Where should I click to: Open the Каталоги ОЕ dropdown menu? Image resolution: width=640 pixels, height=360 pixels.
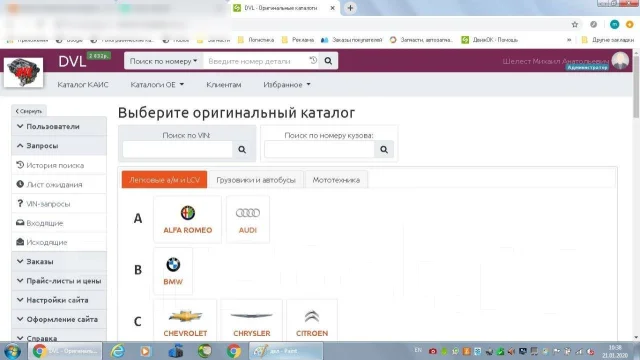tap(157, 84)
